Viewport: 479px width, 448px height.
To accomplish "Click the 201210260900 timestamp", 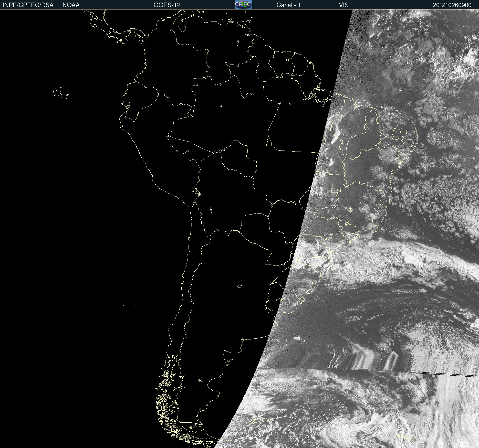I will pos(452,5).
